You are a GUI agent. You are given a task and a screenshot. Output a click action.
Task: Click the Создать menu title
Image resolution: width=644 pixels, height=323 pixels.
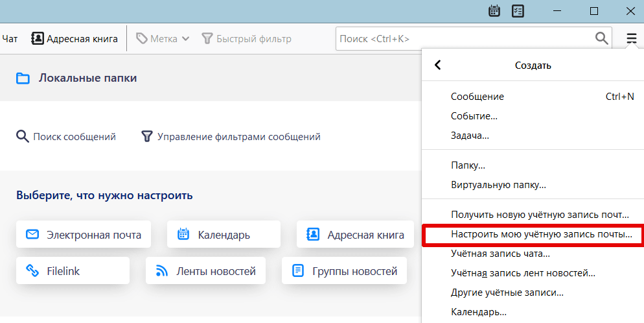533,66
